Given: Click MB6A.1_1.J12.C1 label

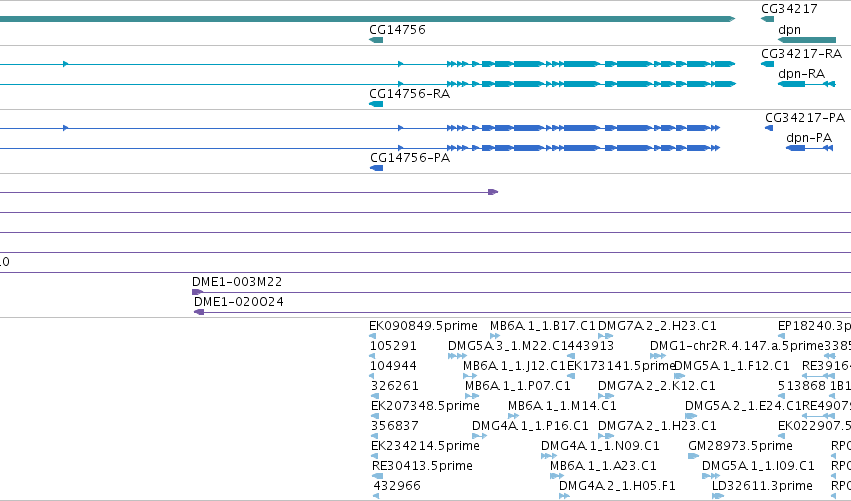Looking at the screenshot, I should (x=514, y=366).
